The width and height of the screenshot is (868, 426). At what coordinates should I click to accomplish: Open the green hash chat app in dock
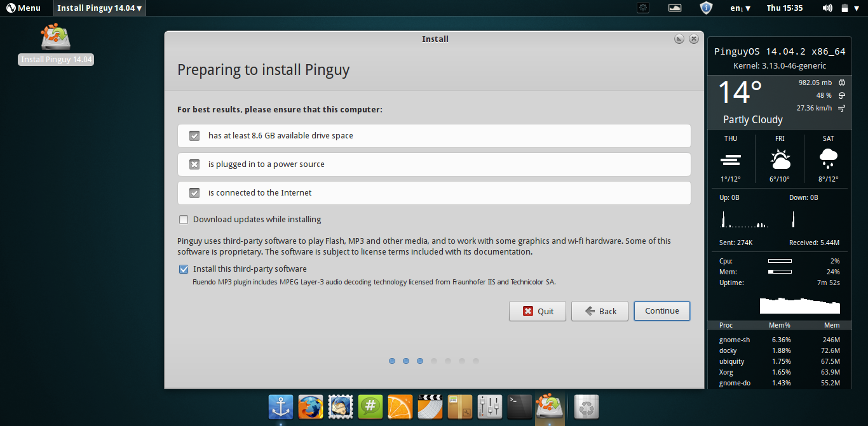370,406
